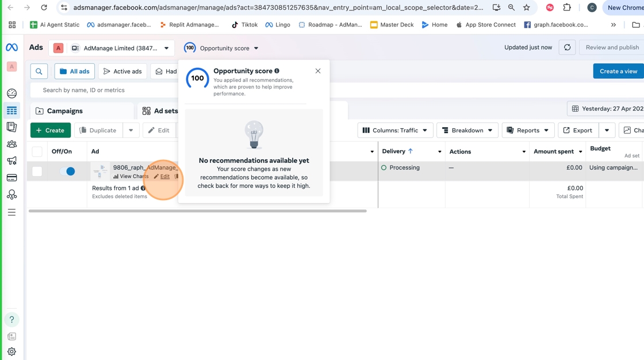Open the Settings gear in sidebar
644x360 pixels.
coord(11,352)
